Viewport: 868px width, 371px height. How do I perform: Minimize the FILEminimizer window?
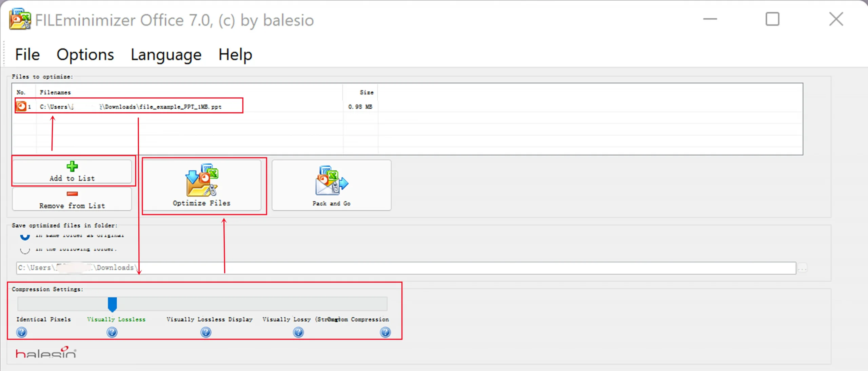pos(710,19)
